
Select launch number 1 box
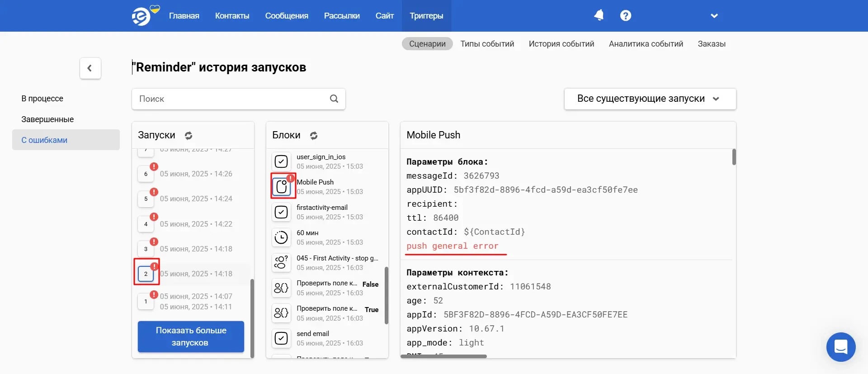click(146, 301)
